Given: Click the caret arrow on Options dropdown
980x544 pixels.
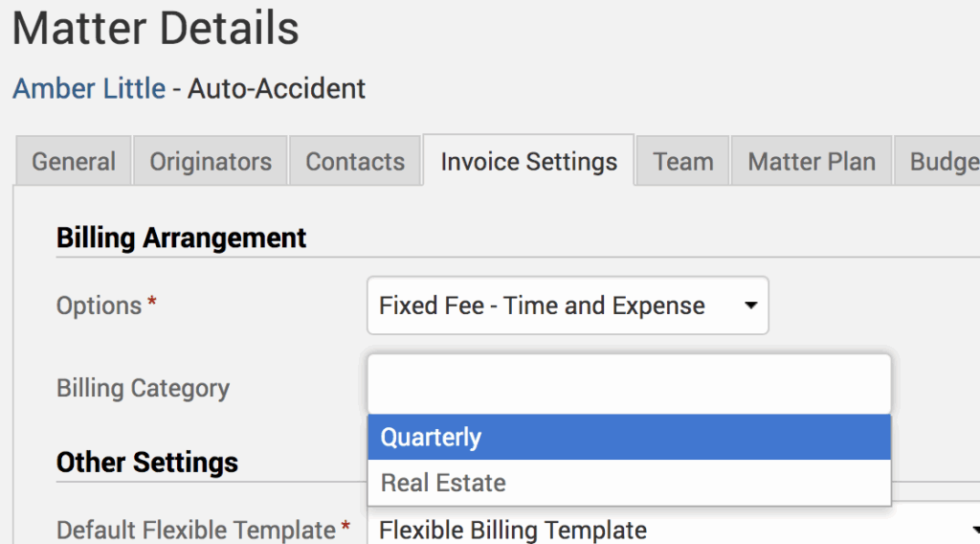Looking at the screenshot, I should (x=750, y=306).
